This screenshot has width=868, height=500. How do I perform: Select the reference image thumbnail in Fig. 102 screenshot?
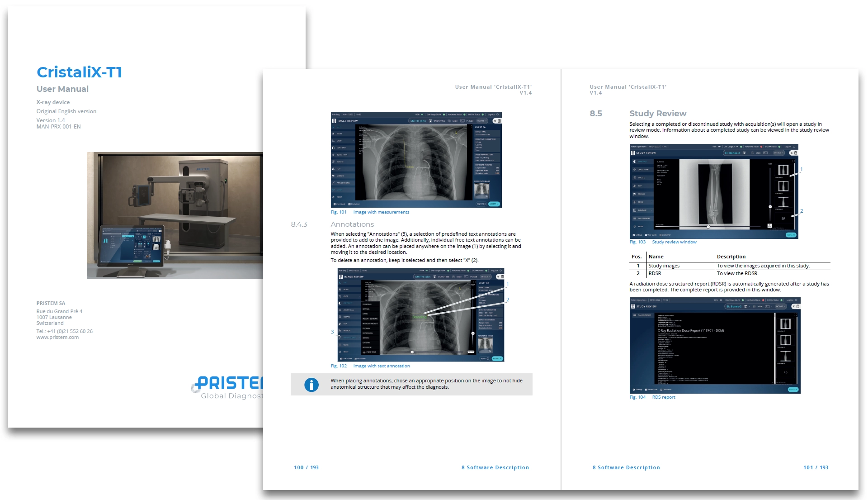click(485, 346)
